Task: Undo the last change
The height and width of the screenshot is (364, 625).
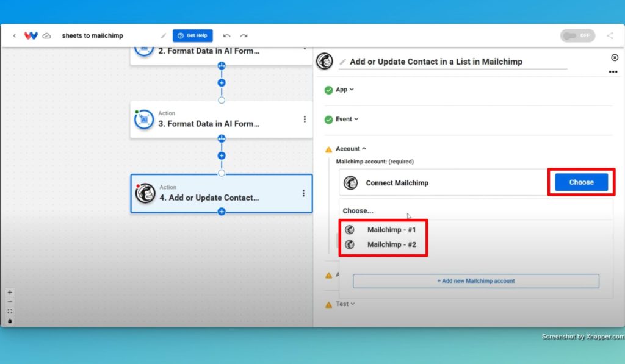Action: pyautogui.click(x=226, y=35)
